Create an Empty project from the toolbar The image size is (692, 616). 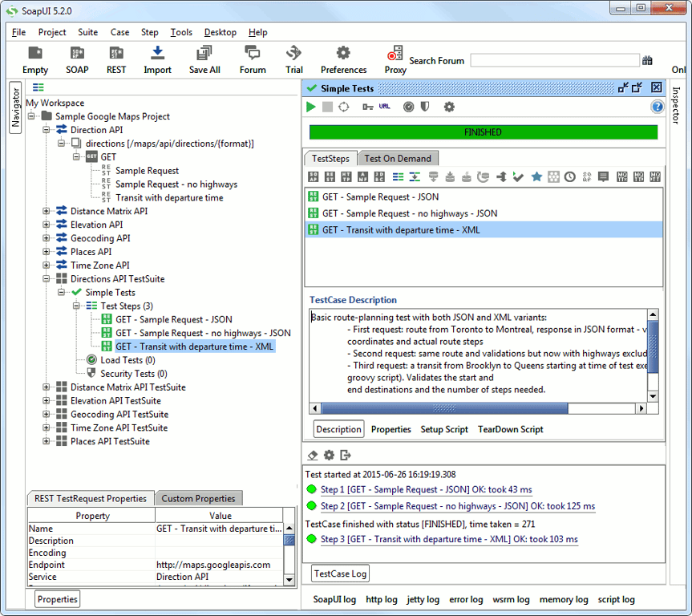point(34,60)
